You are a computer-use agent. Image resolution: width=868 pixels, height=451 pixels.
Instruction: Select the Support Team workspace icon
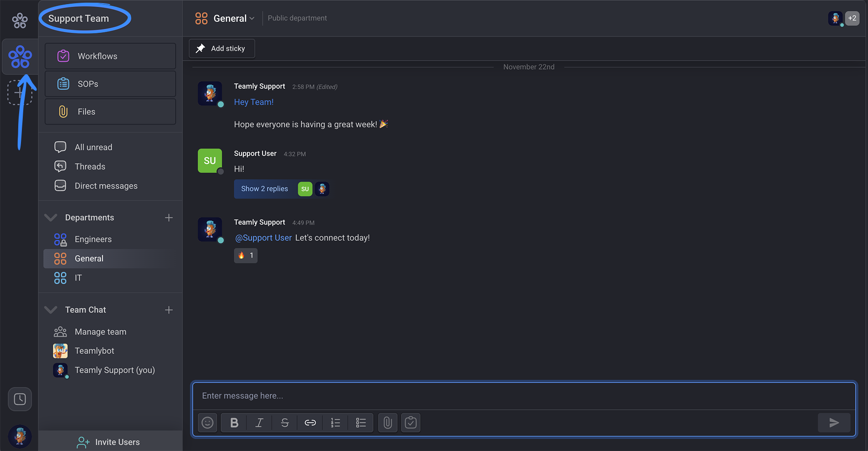(x=20, y=57)
